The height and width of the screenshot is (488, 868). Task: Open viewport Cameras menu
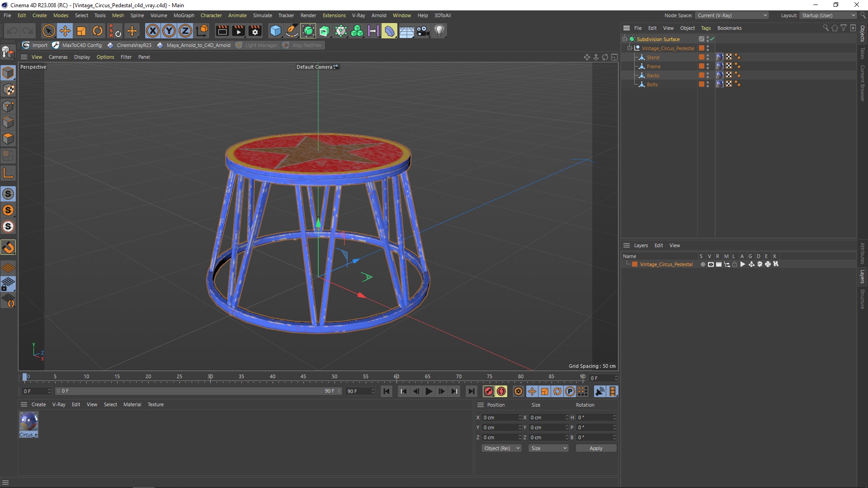click(x=58, y=57)
